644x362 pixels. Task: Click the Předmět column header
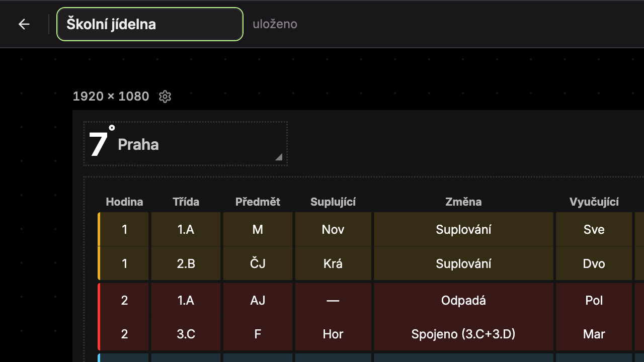tap(258, 202)
